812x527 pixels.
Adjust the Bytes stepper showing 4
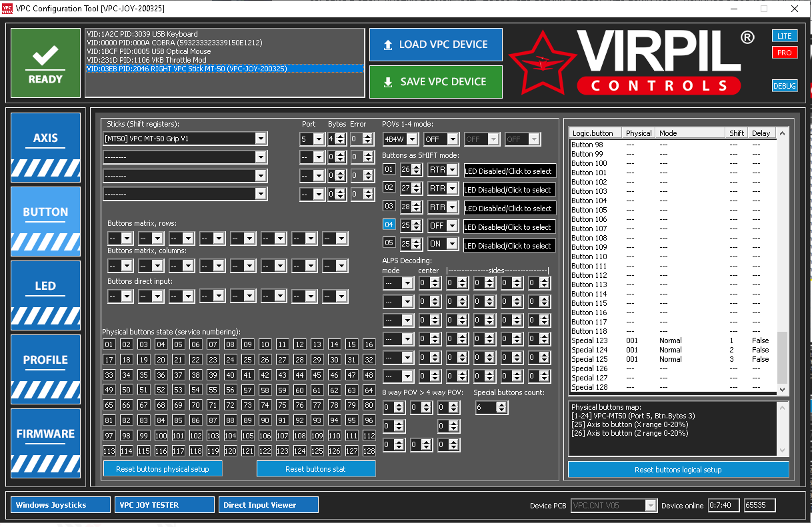(336, 139)
